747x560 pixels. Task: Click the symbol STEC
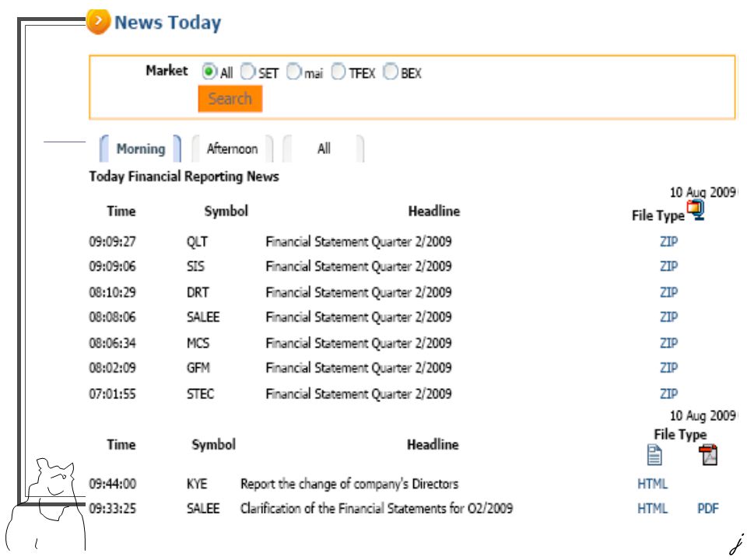(200, 394)
